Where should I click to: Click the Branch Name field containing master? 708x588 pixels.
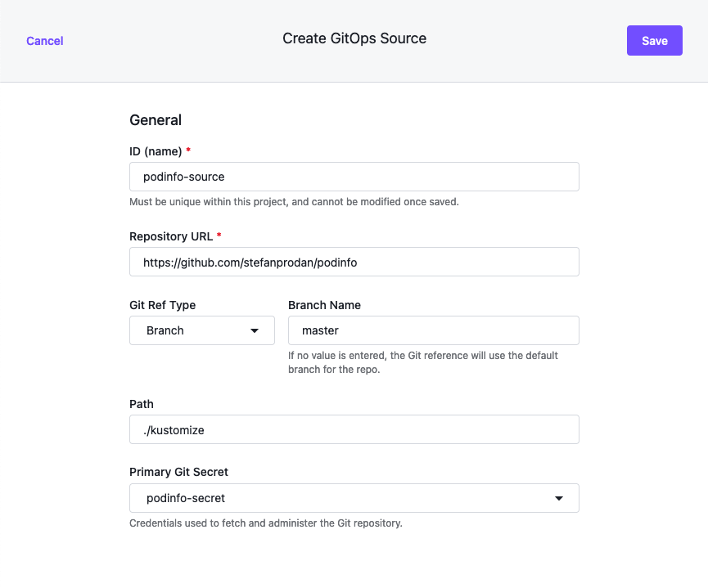433,330
